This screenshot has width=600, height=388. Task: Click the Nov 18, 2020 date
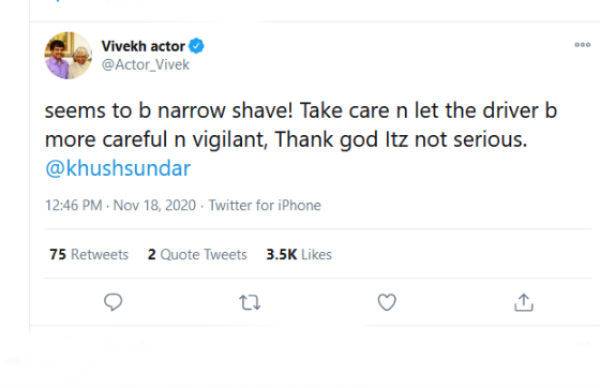point(155,205)
